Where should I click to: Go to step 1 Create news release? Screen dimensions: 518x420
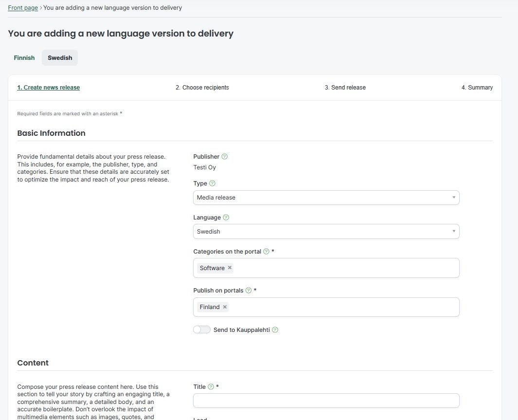[49, 88]
